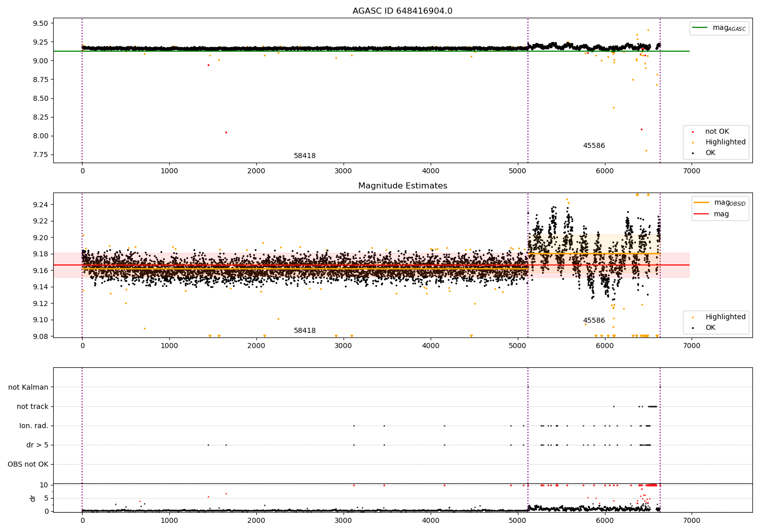
Task: Click the orange mag OBSID legend line
Action: (702, 203)
